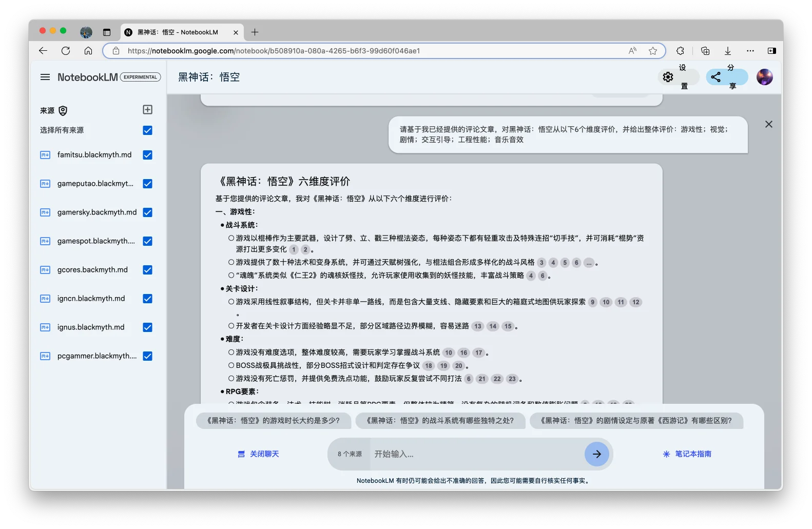812x529 pixels.
Task: Open citation number 14
Action: click(493, 326)
